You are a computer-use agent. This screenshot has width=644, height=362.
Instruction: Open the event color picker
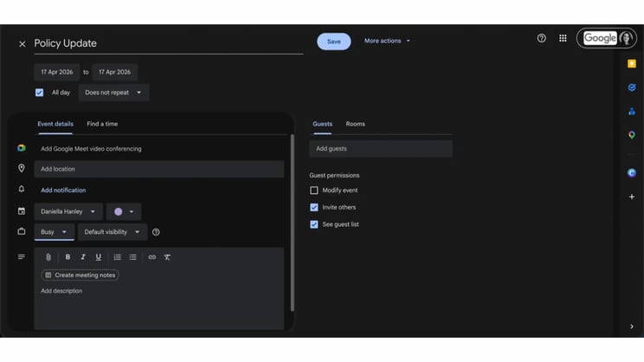coord(124,211)
